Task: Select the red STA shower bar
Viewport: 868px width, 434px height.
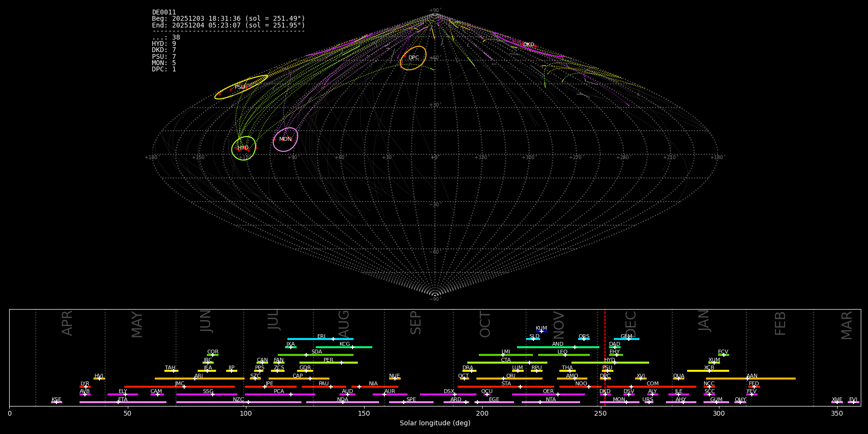Action: pyautogui.click(x=506, y=387)
